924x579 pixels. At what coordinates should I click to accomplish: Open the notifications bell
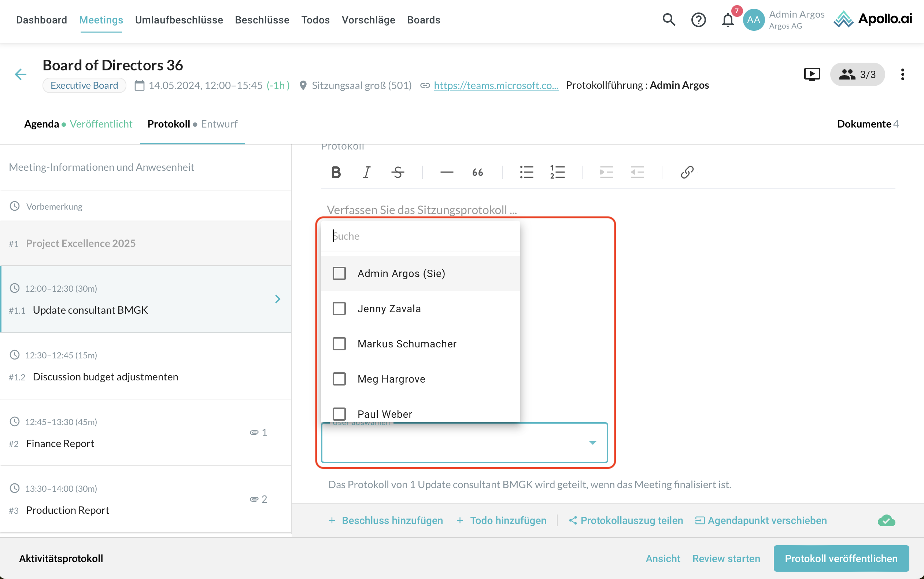[728, 19]
